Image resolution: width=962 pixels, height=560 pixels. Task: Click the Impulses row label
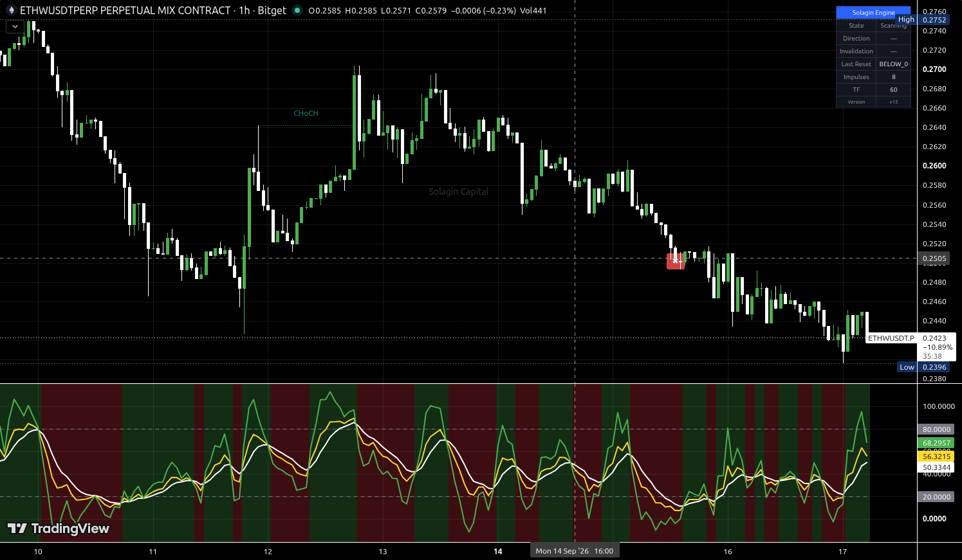click(856, 77)
